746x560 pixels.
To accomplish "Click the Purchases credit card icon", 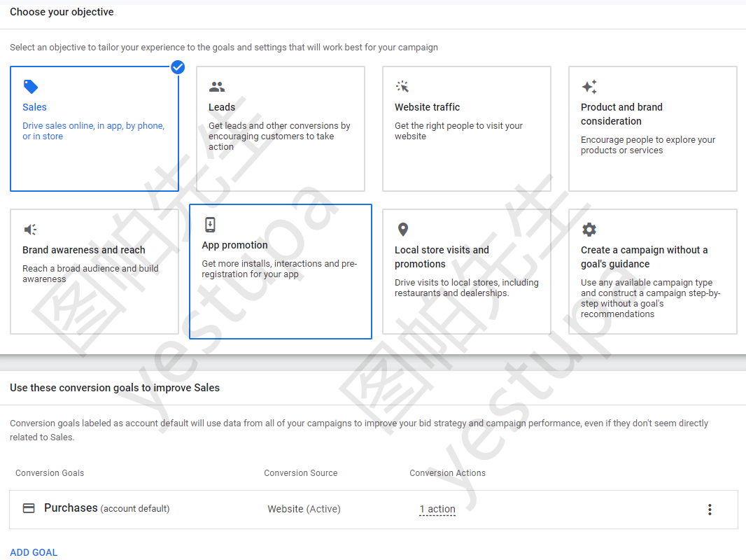I will 29,508.
